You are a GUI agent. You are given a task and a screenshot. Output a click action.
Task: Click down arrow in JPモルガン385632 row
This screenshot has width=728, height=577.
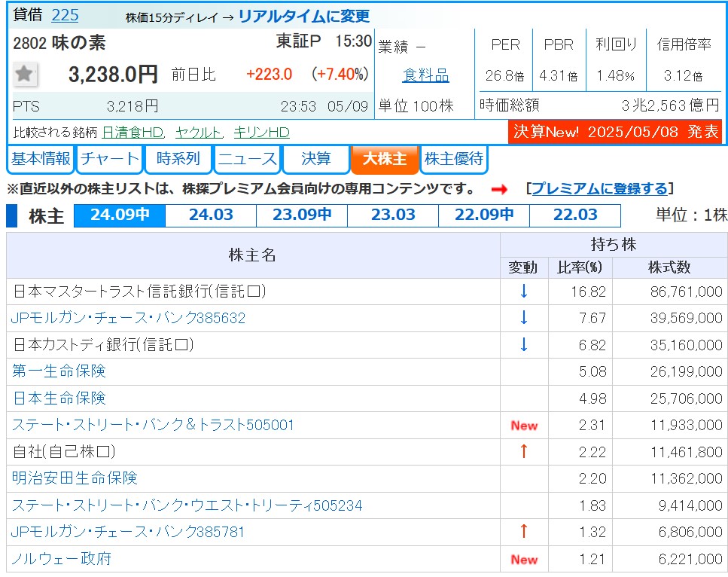524,318
